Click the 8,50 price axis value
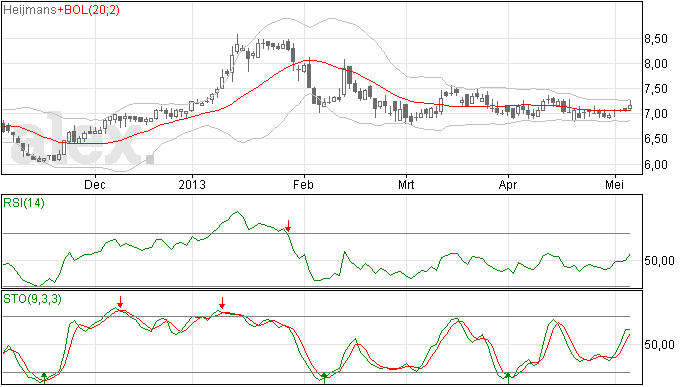The image size is (690, 387). coord(656,39)
